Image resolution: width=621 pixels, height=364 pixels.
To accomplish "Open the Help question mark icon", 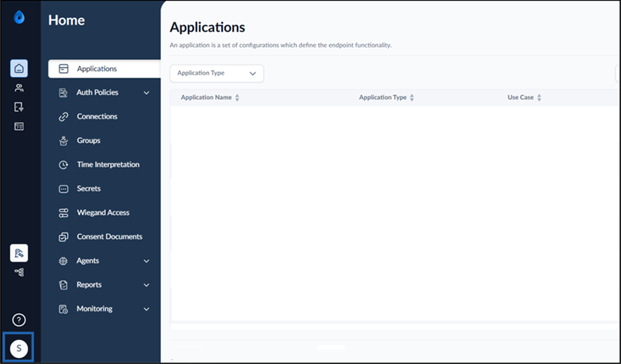I will [x=19, y=319].
